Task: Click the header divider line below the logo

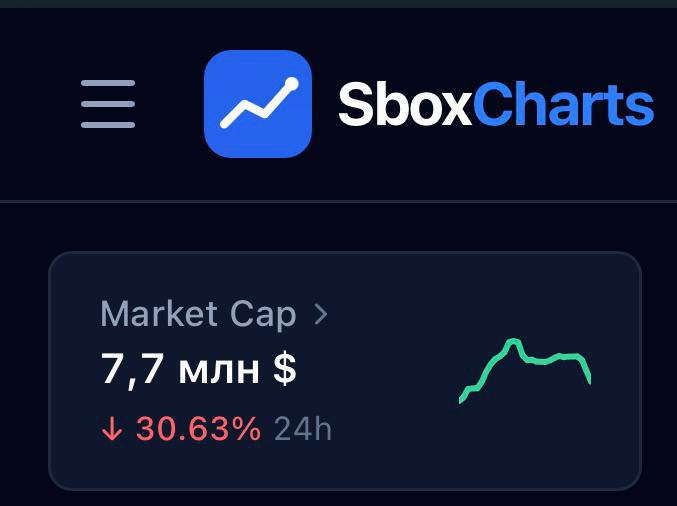Action: click(338, 201)
